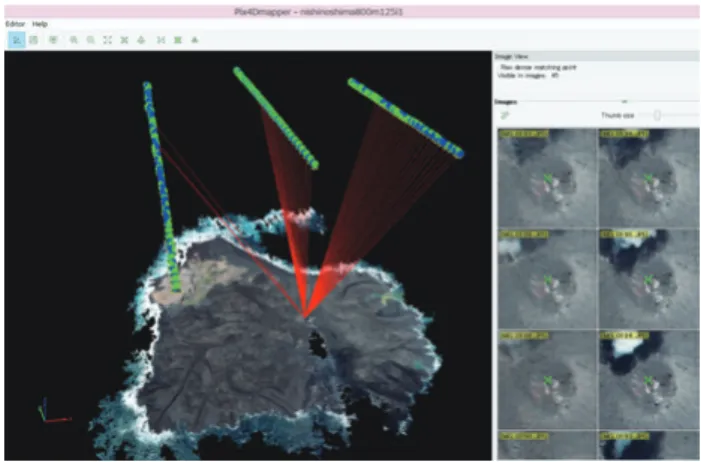Click the middle green camera strip in the 3D view
The width and height of the screenshot is (701, 462).
tap(276, 118)
